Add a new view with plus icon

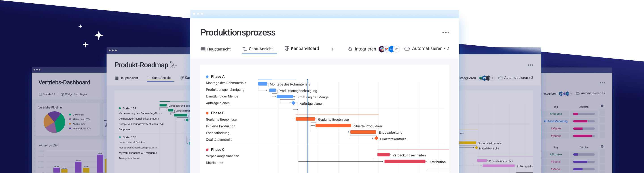coord(332,49)
